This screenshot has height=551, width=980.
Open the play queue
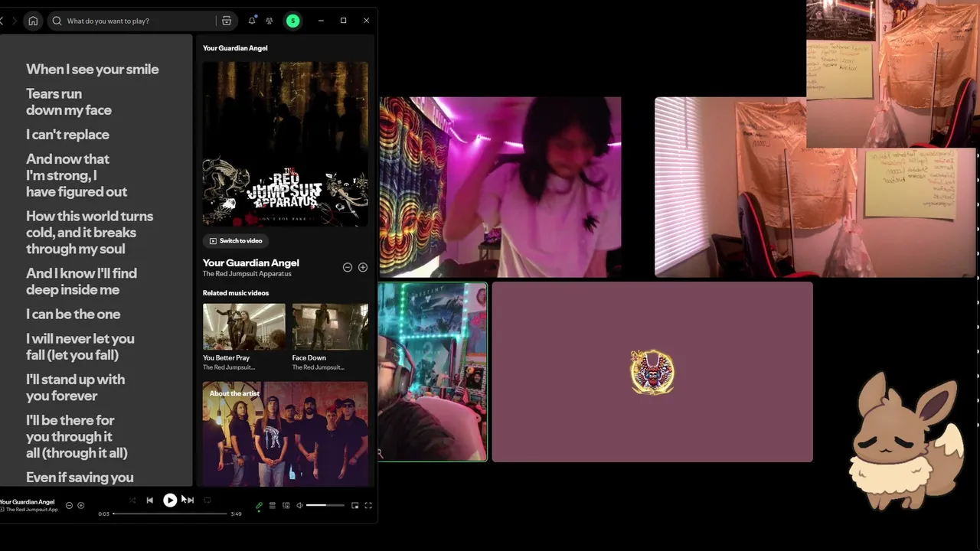272,505
